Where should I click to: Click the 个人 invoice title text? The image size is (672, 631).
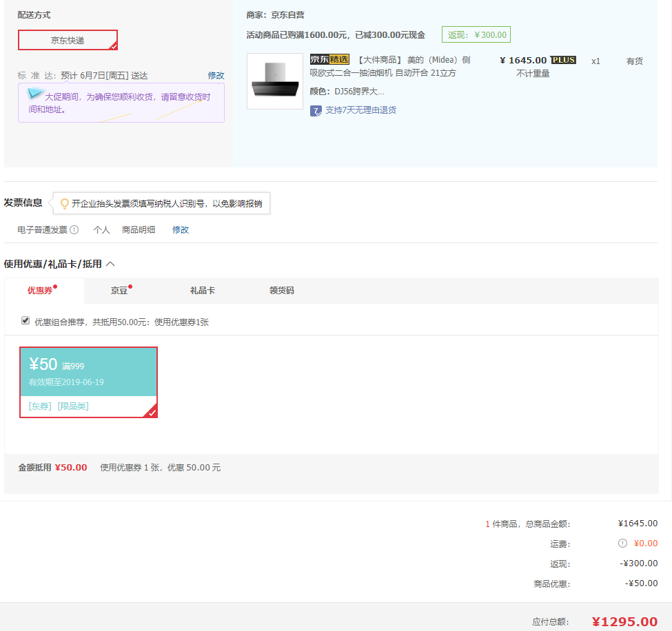pos(101,230)
